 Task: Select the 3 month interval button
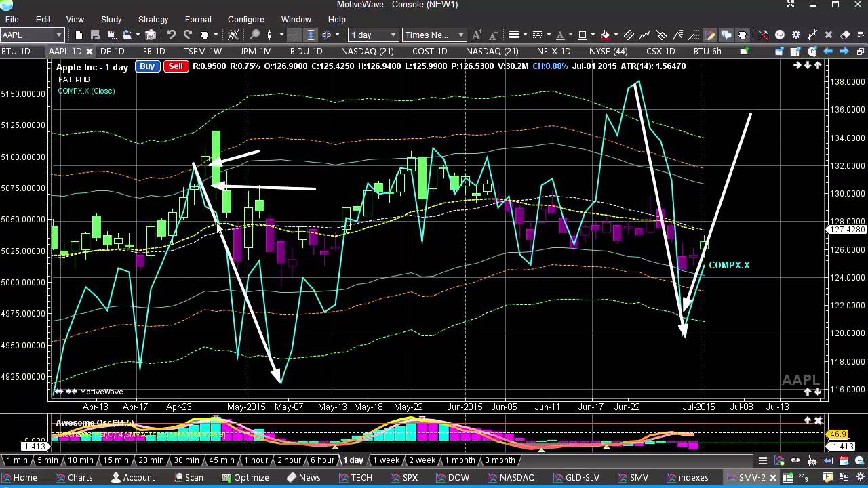point(500,460)
